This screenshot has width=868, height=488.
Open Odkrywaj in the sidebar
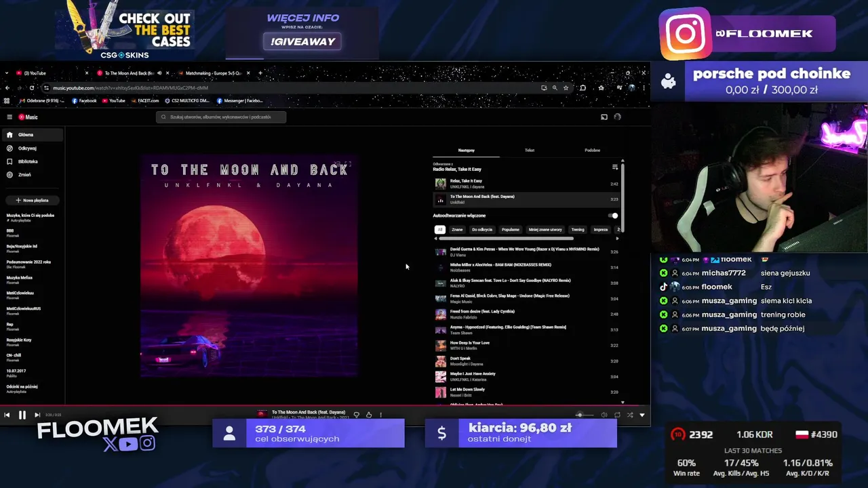pyautogui.click(x=33, y=148)
